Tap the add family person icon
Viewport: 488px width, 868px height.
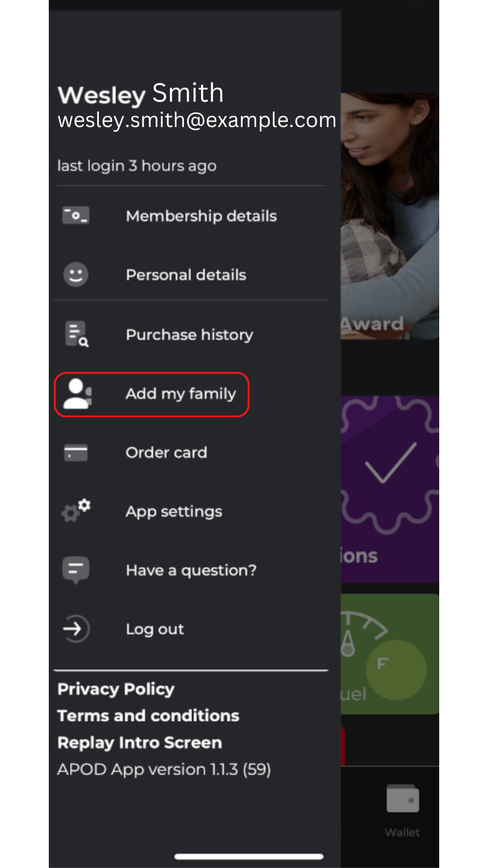point(78,394)
